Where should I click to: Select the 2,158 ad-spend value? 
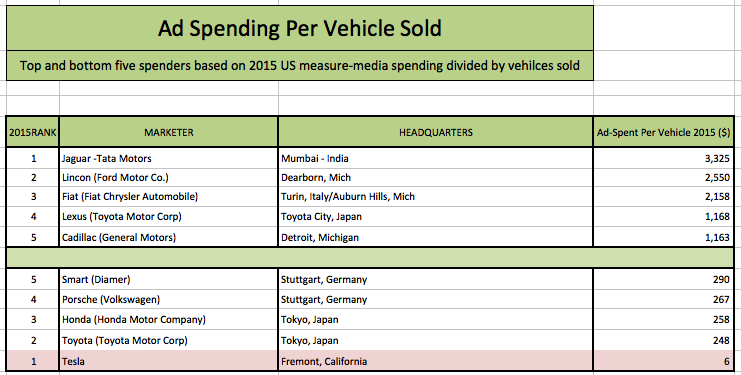coord(663,196)
